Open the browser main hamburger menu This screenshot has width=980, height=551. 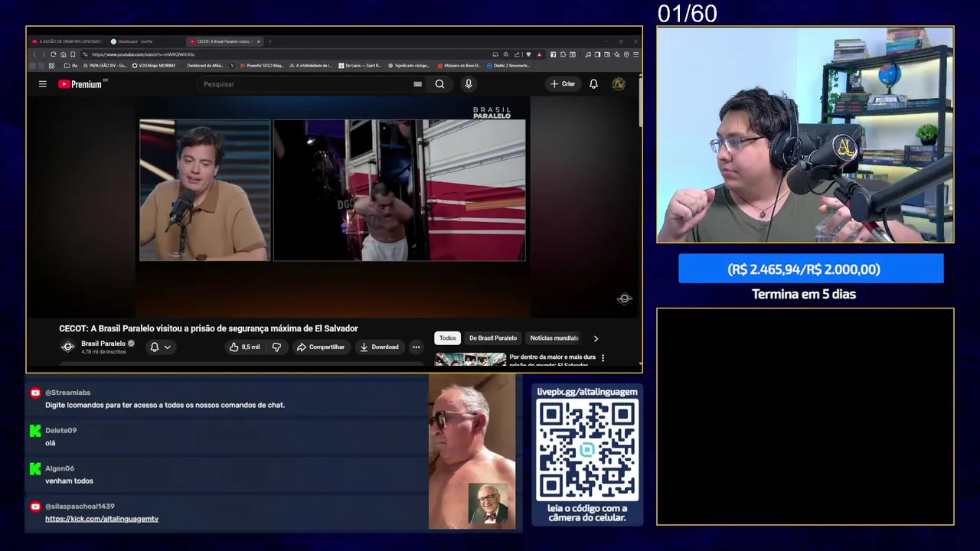click(635, 54)
